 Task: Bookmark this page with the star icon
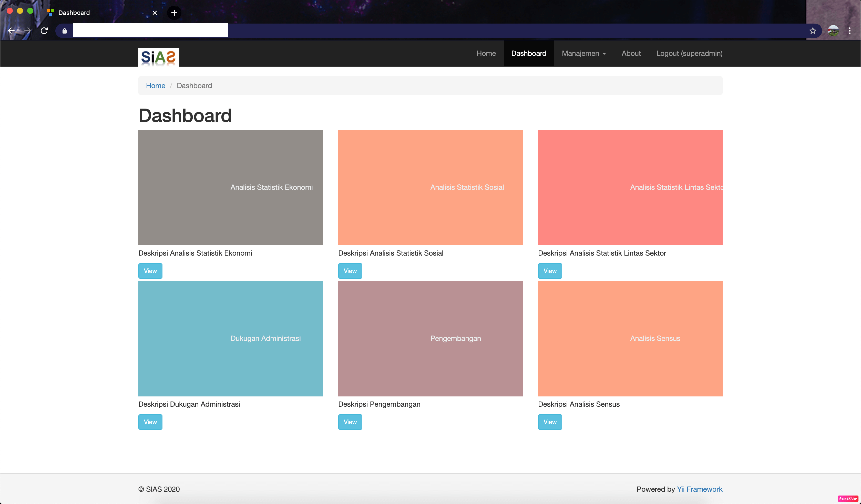click(813, 31)
